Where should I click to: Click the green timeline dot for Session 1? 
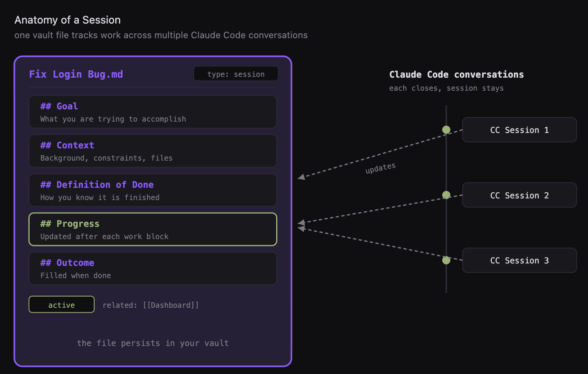[446, 130]
